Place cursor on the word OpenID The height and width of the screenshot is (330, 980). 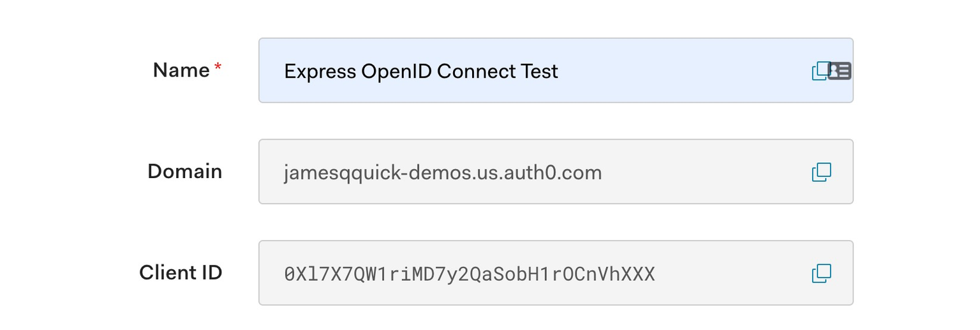(397, 71)
